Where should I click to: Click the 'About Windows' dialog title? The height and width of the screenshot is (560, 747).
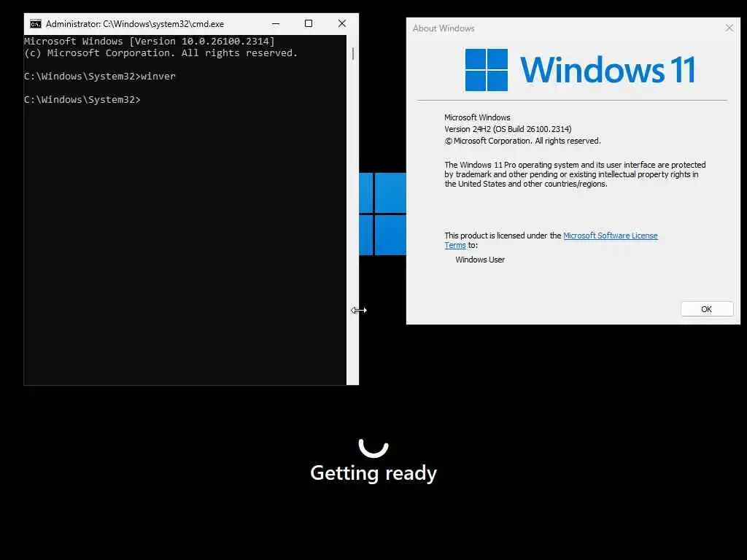(444, 28)
